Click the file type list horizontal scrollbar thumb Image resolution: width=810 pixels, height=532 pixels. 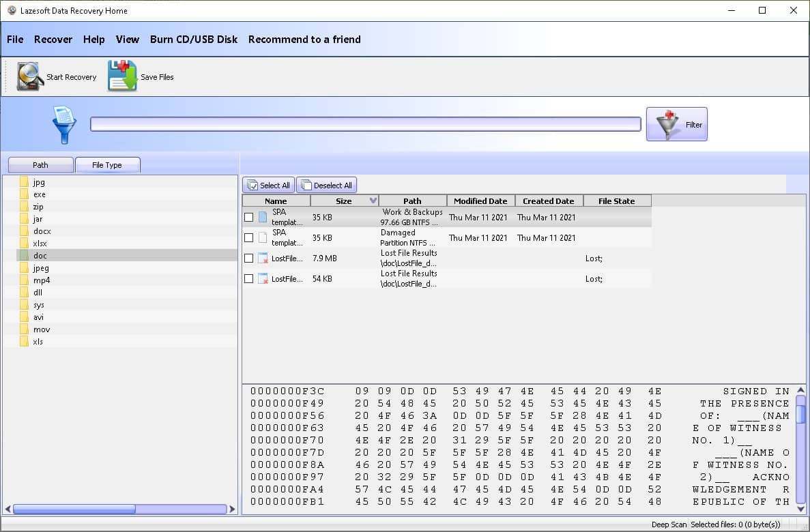(74, 509)
